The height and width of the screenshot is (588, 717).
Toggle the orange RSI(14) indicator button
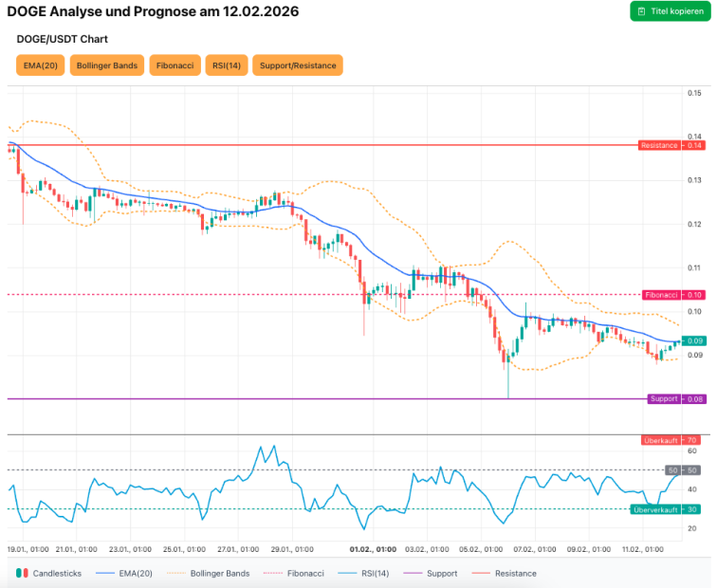coord(225,65)
